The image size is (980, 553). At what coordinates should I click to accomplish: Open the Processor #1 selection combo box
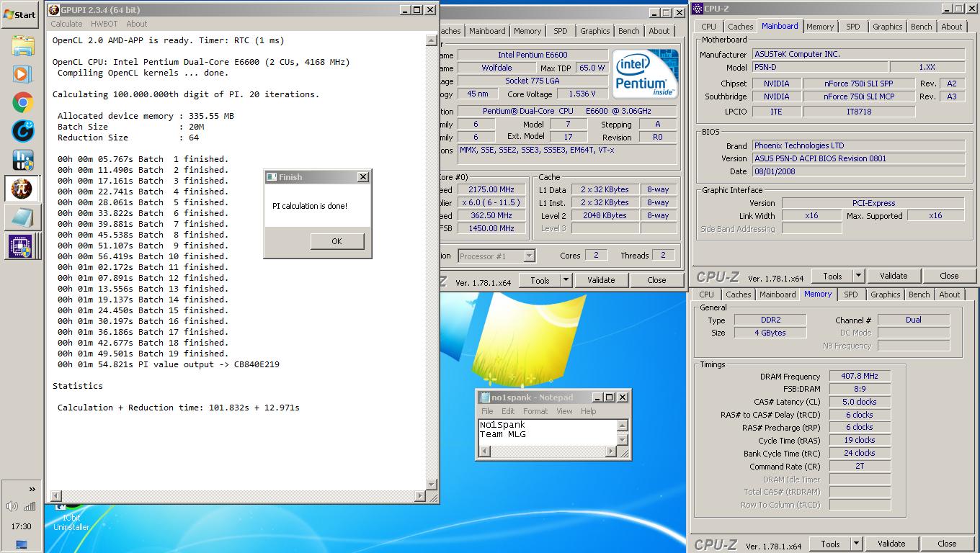click(x=496, y=256)
